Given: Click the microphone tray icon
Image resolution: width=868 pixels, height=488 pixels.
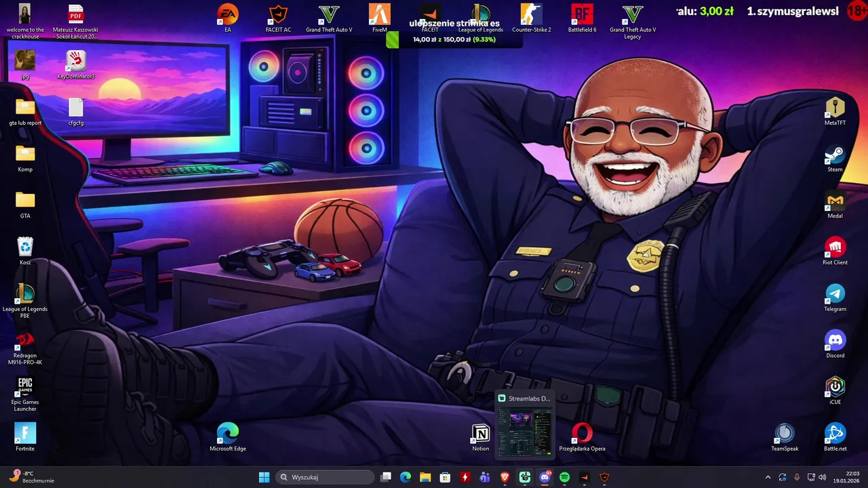Looking at the screenshot, I should (796, 477).
